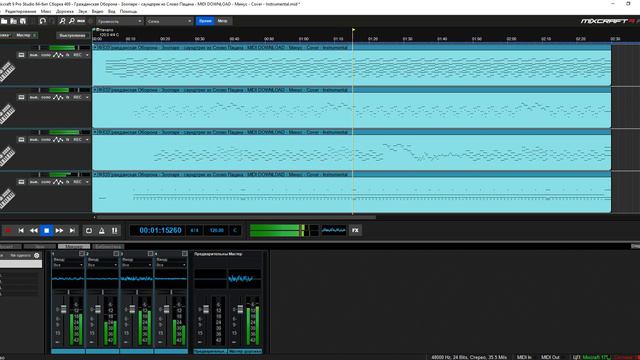Toggle automation on the second track
Viewport: 640px width, 360px height.
[58, 98]
